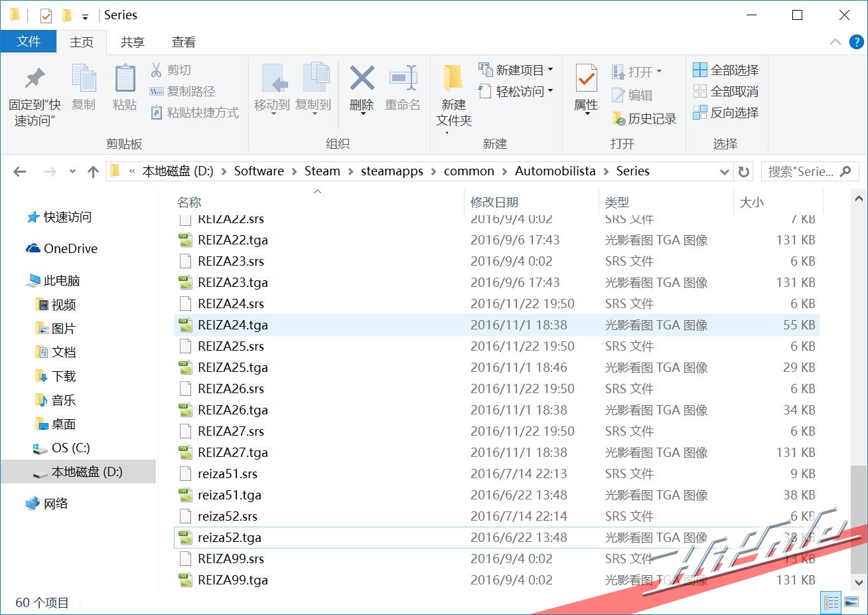
Task: Open the recent locations dropdown arrow
Action: 72,171
